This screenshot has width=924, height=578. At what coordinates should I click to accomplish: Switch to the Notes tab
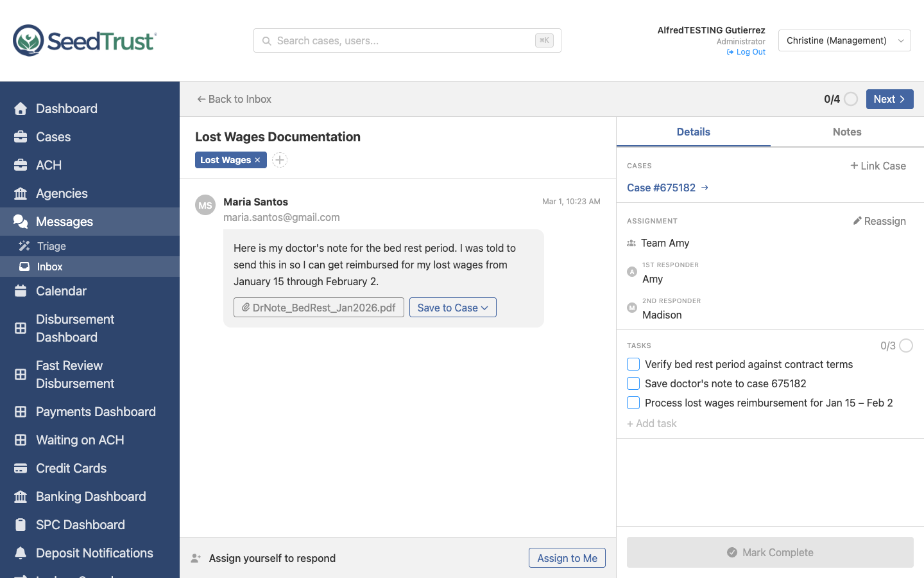point(847,132)
